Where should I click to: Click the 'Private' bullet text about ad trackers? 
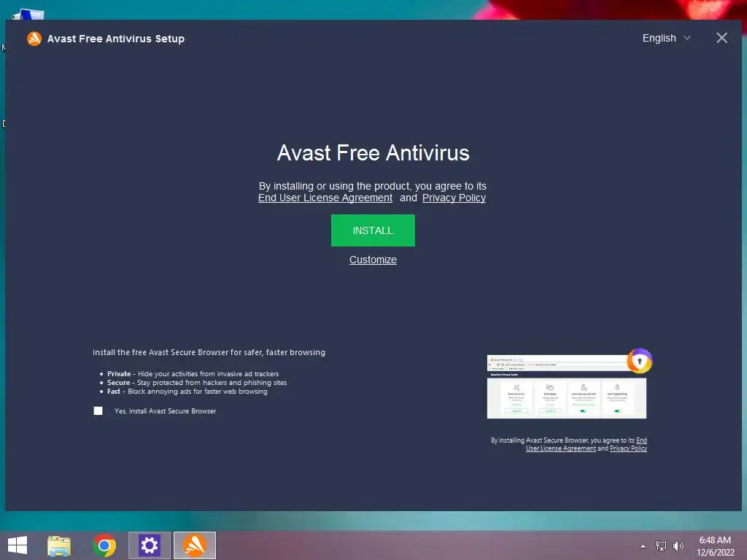tap(193, 374)
